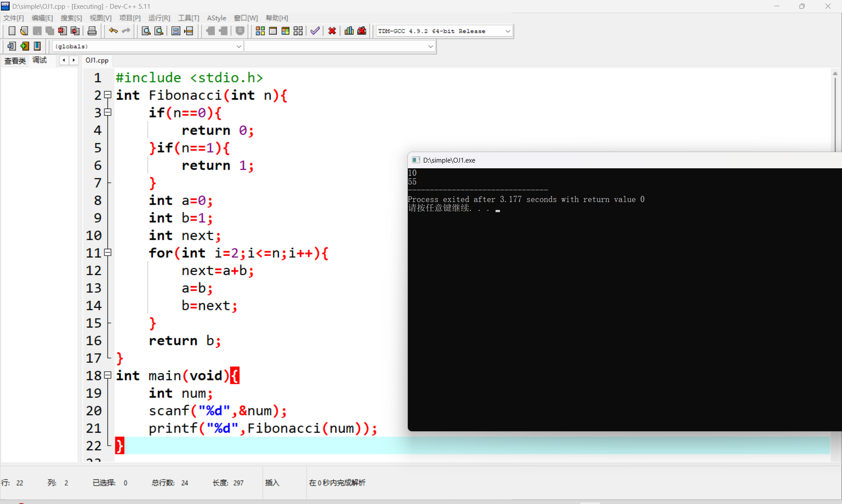The height and width of the screenshot is (504, 842).
Task: Click the editor vertical scrollbar up arrow
Action: pos(835,74)
